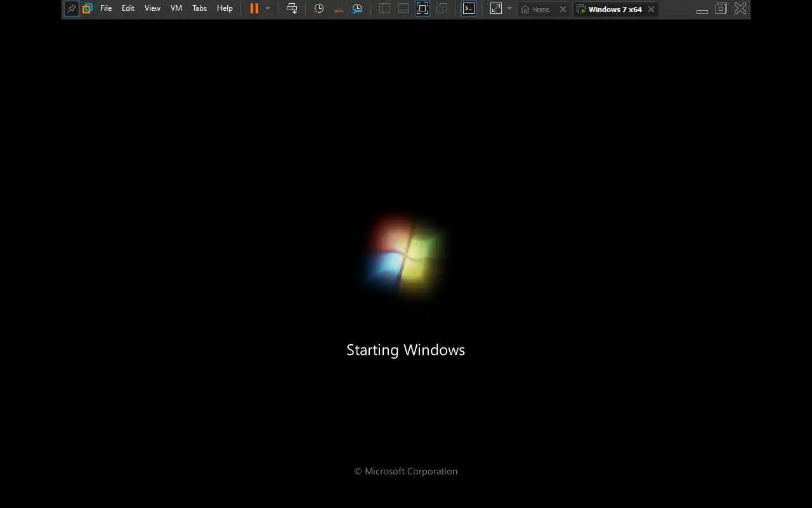
Task: Open the File menu
Action: pyautogui.click(x=106, y=9)
